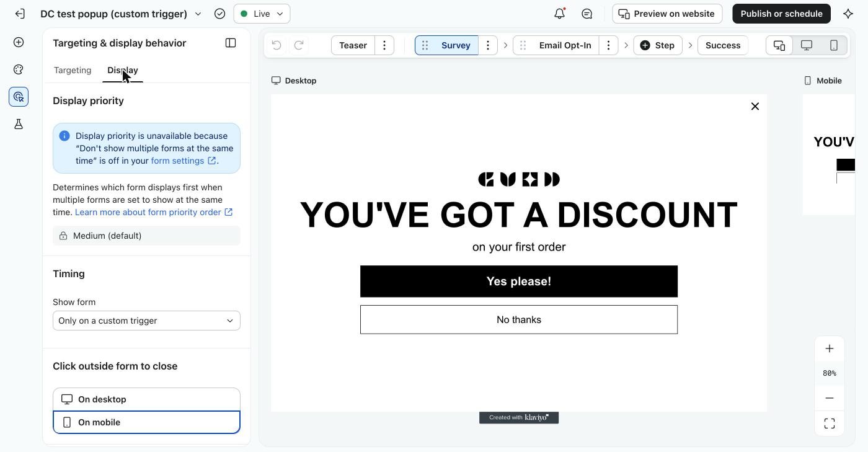Click the Yes please! button in popup
The height and width of the screenshot is (452, 868).
coord(519,281)
